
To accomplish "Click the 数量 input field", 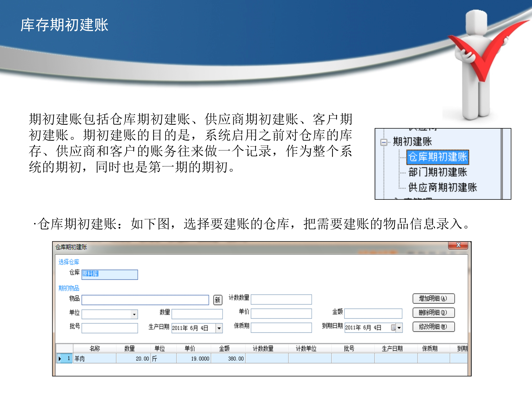I will (x=197, y=314).
